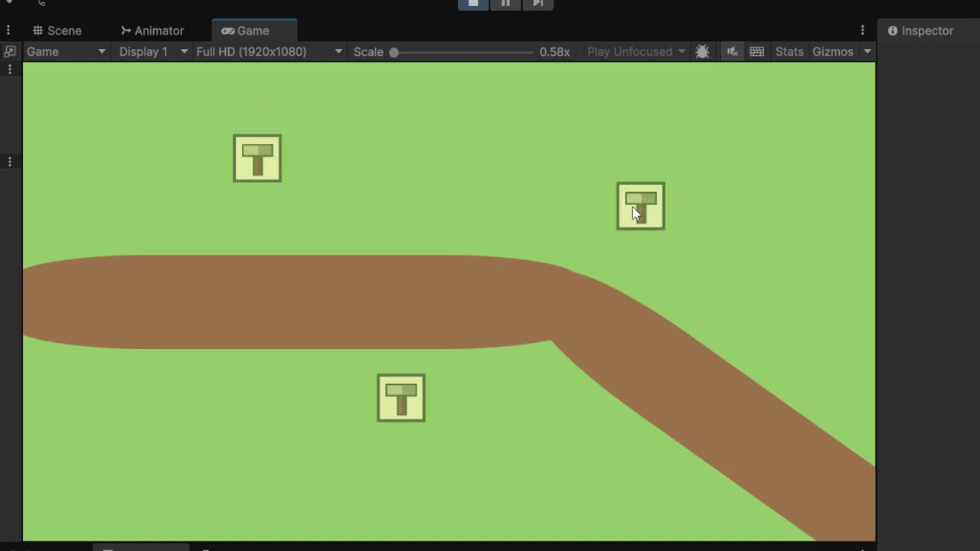Click the tower button above the path's left side
Screen dimensions: 980x551
pyautogui.click(x=257, y=158)
